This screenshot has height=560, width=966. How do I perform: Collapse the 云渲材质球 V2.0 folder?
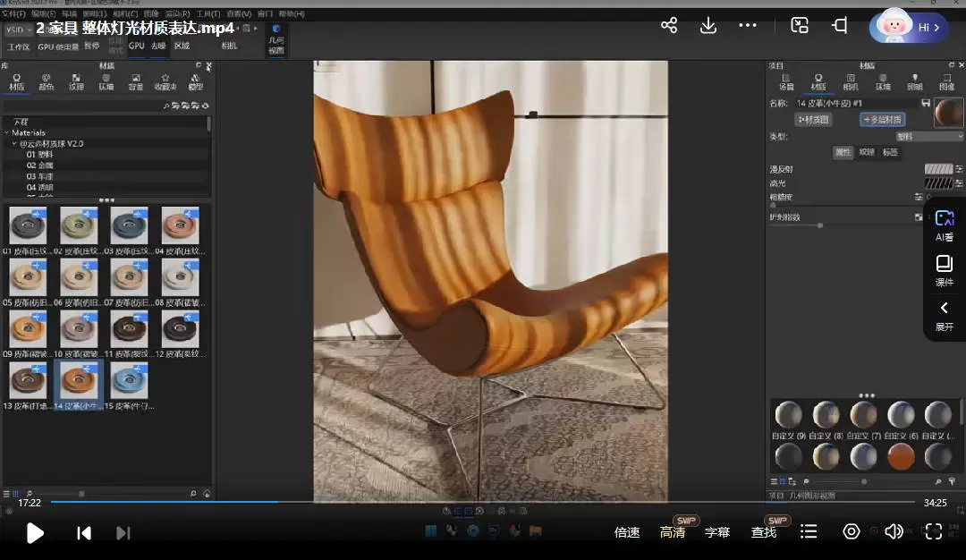[x=15, y=143]
